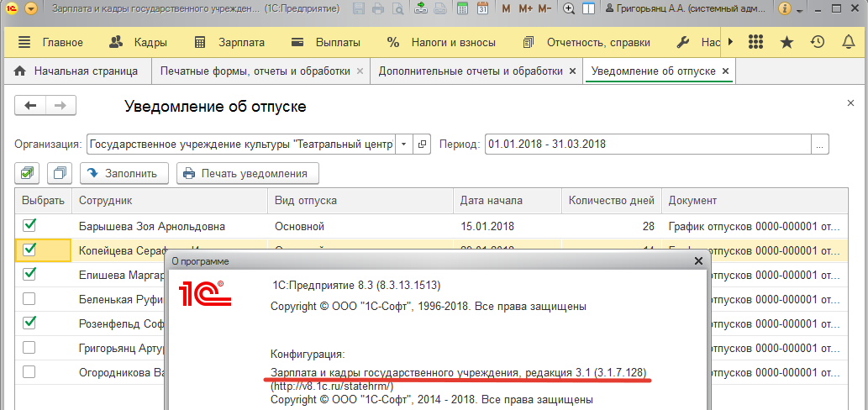The width and height of the screenshot is (868, 410).
Task: Click the Организация input field
Action: pyautogui.click(x=241, y=145)
